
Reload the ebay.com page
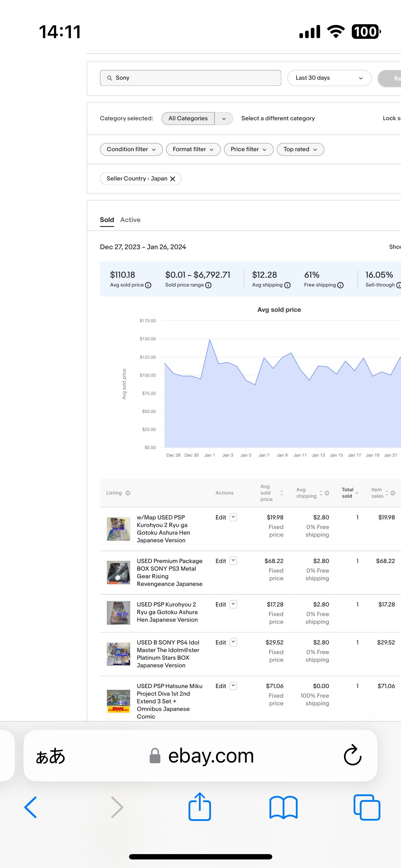353,755
